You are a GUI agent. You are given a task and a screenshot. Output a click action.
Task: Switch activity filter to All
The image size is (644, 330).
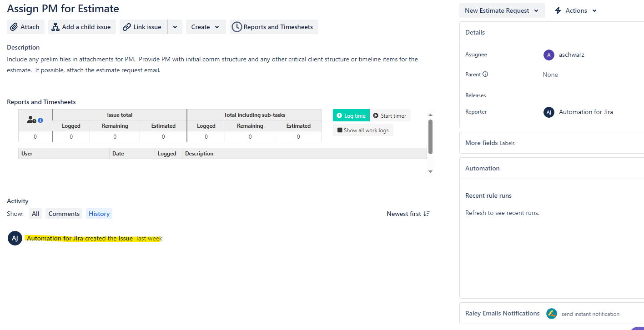coord(35,213)
